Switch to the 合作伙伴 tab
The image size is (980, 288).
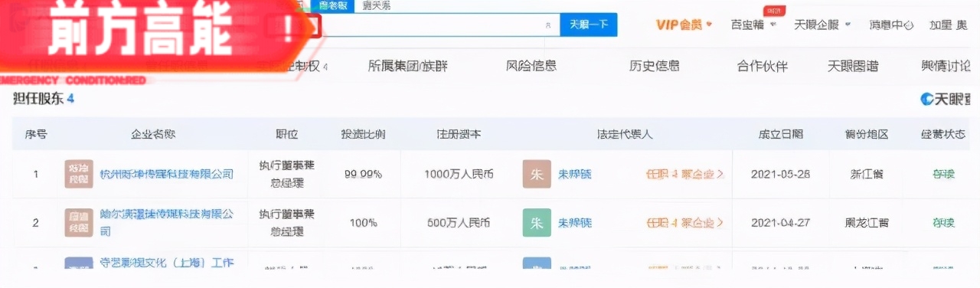tap(762, 66)
